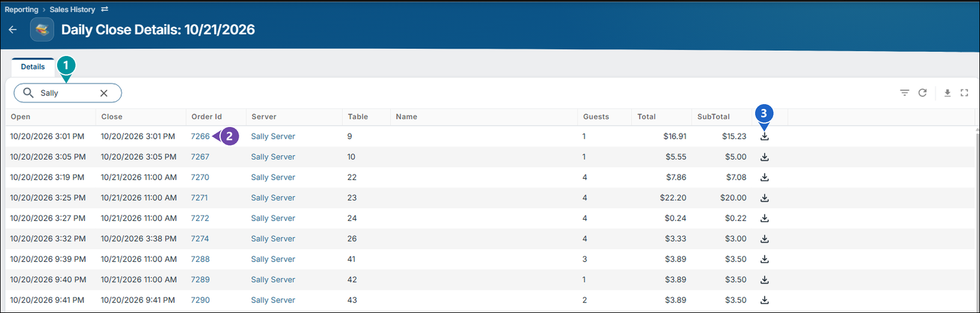Open Sally Server link in table 9 row
Image resolution: width=980 pixels, height=313 pixels.
click(x=273, y=137)
